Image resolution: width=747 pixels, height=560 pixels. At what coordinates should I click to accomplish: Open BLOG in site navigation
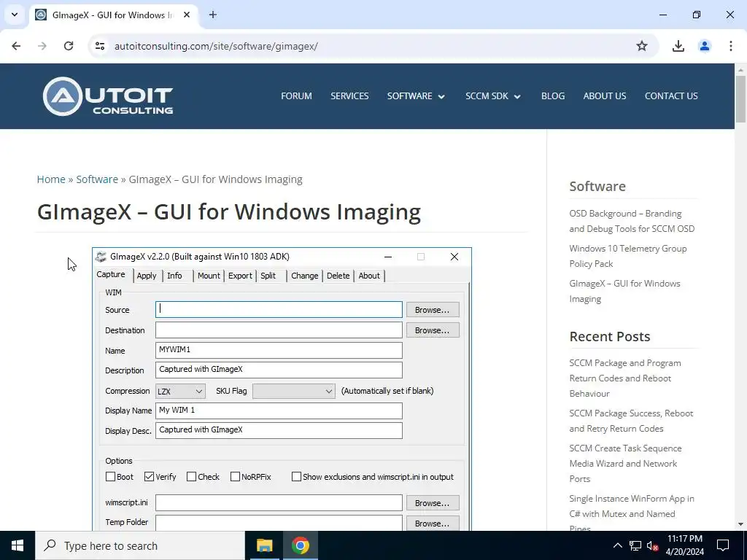[x=553, y=96]
